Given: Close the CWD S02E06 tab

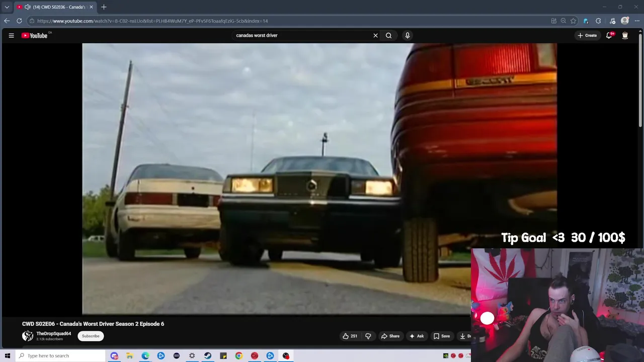Looking at the screenshot, I should 92,7.
